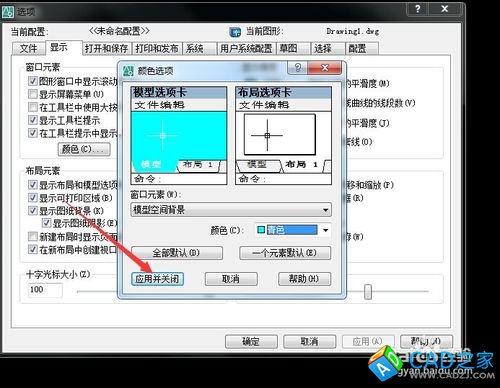The height and width of the screenshot is (388, 500).
Task: Open the 窗口元素(W) dropdown showing 模型空间背景
Action: click(x=231, y=210)
